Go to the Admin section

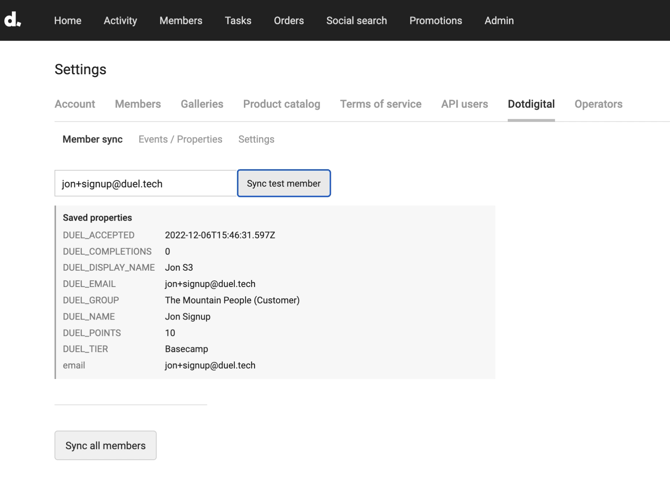[x=499, y=20]
